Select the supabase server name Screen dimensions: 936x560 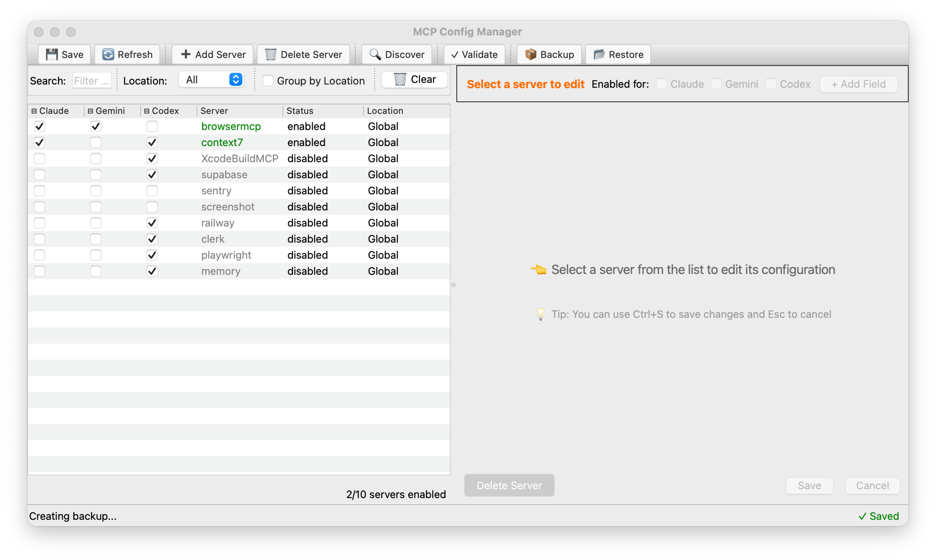224,175
